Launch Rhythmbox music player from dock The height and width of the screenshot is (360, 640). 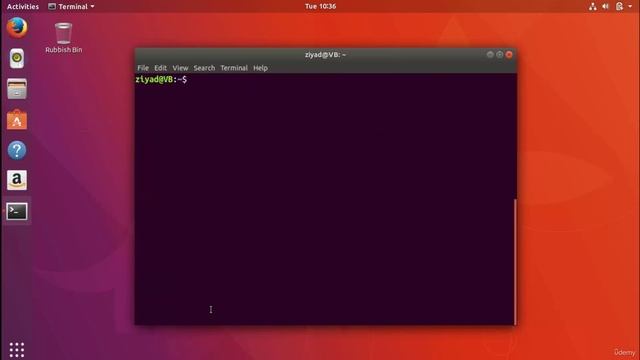(x=17, y=58)
